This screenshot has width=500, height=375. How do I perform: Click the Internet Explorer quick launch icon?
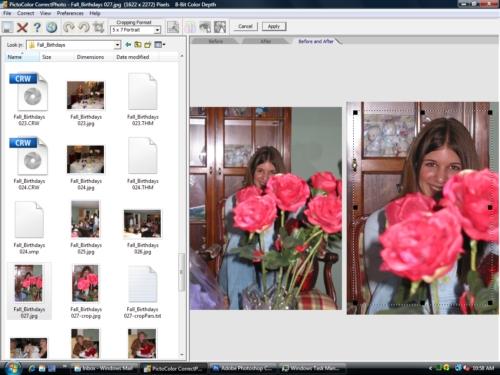[32, 368]
